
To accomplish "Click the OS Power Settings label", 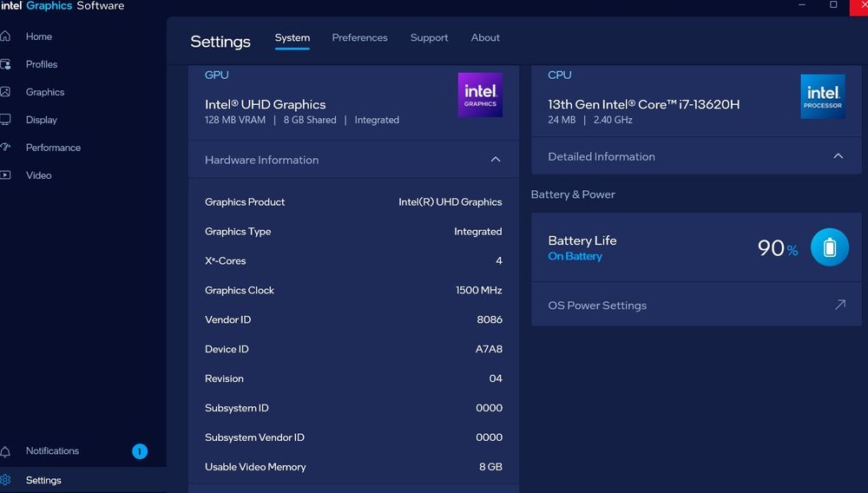I will [x=597, y=306].
